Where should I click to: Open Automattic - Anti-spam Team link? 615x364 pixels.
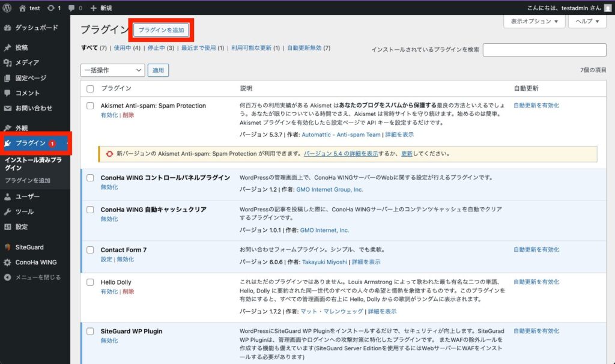pos(341,135)
